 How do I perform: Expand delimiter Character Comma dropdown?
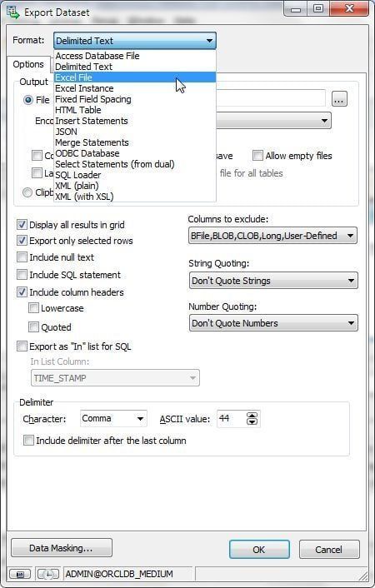pos(113,418)
